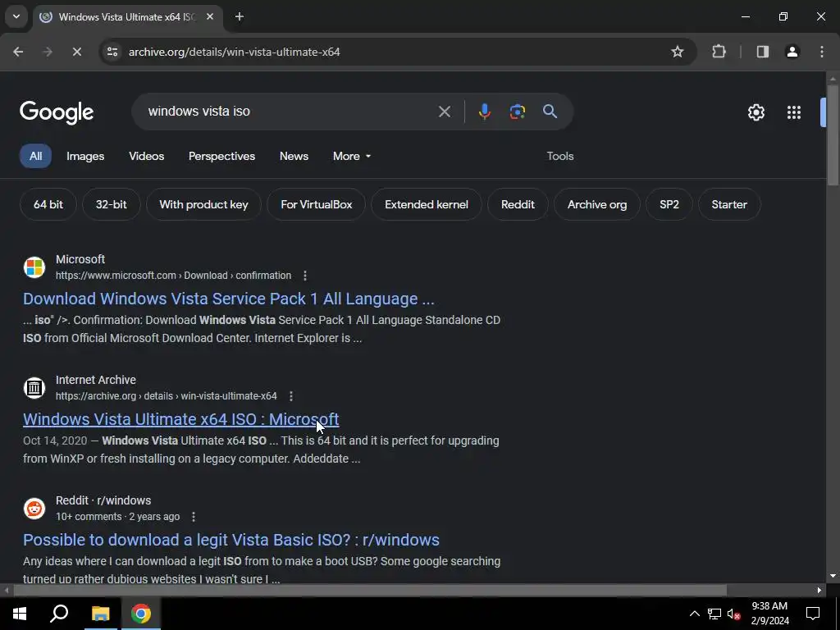
Task: Apply the With product key chip
Action: [x=204, y=204]
